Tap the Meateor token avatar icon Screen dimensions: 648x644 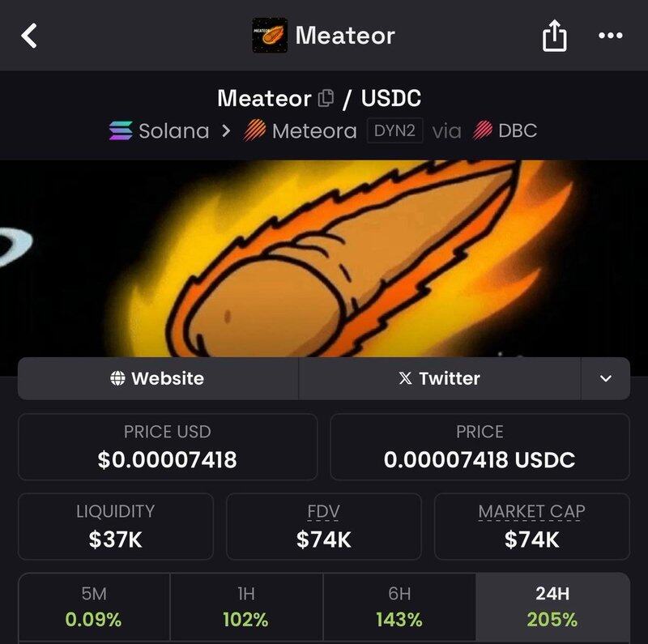[270, 36]
